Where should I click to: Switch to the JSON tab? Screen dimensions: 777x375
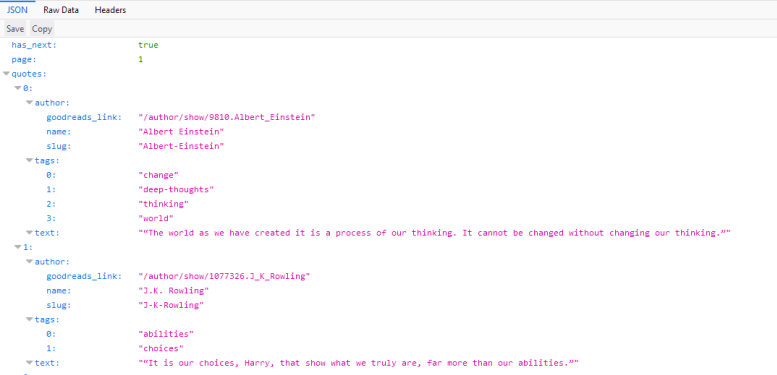(17, 9)
